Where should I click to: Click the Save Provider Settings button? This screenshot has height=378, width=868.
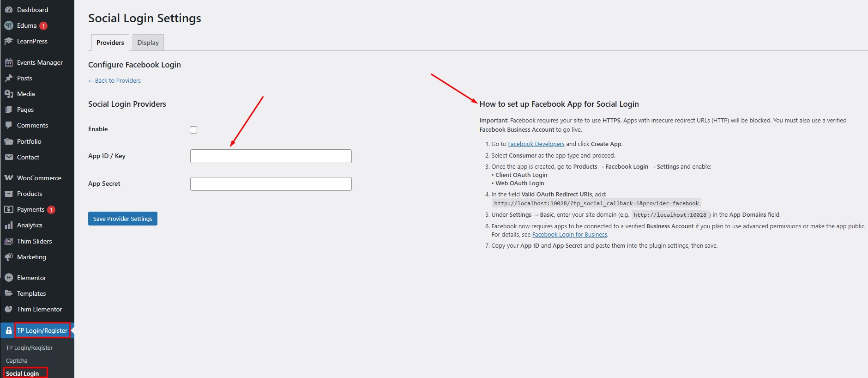122,219
